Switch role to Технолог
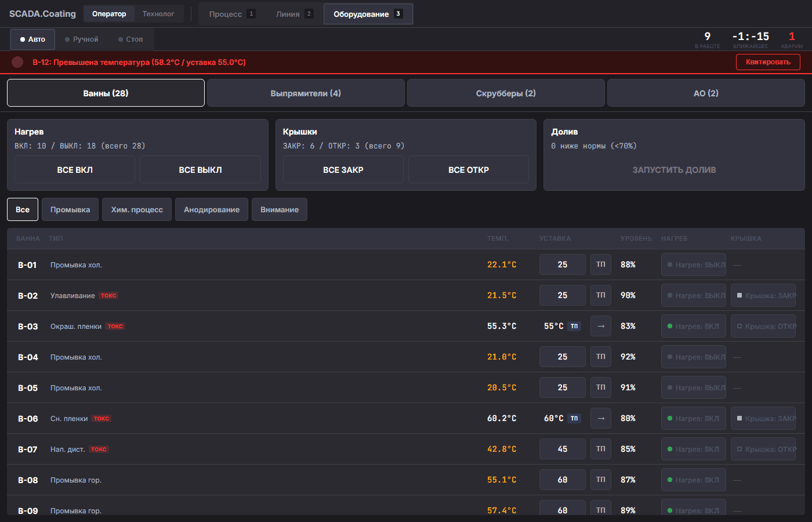This screenshot has height=522, width=812. click(158, 14)
